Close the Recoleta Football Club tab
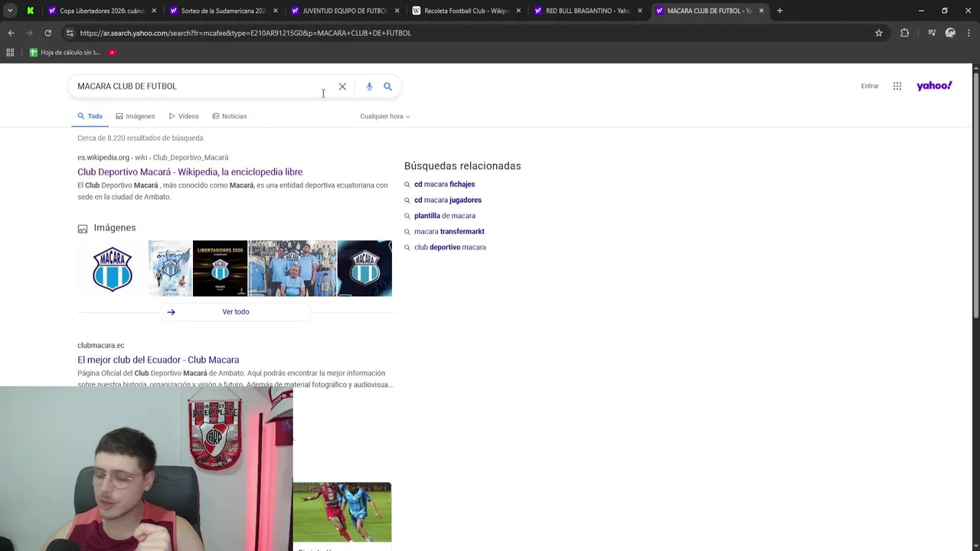The height and width of the screenshot is (551, 980). point(518,11)
